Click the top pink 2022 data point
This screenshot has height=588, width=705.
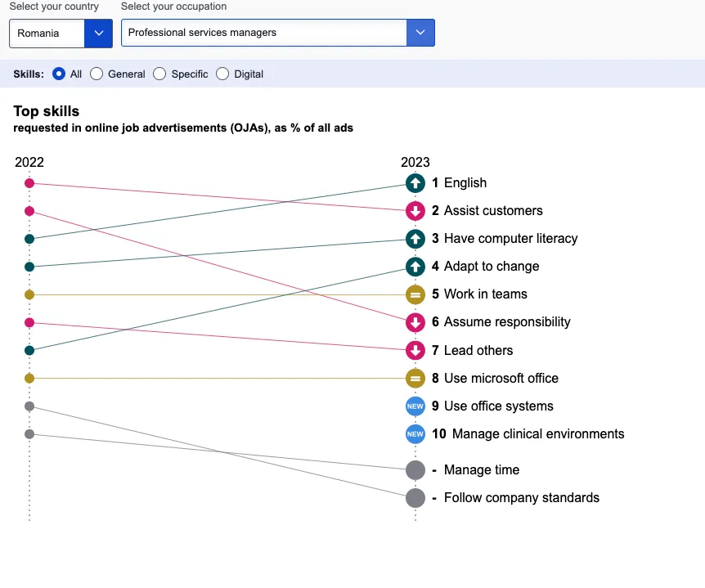(x=29, y=183)
